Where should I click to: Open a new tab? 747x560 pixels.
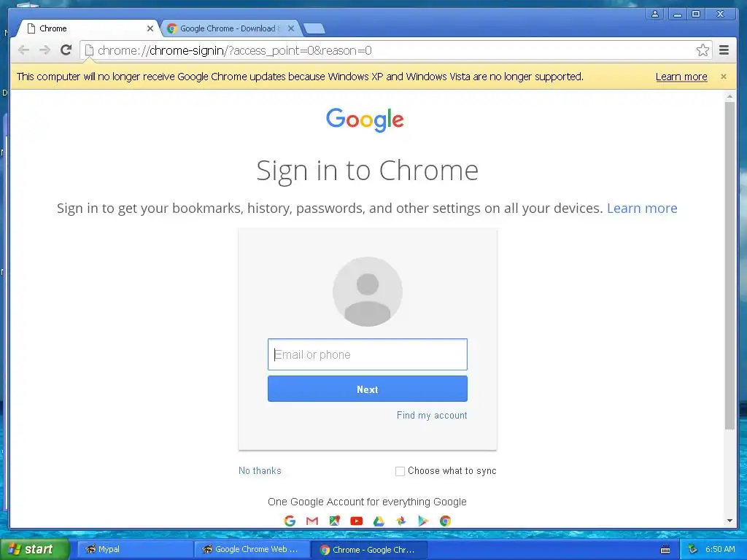point(314,29)
